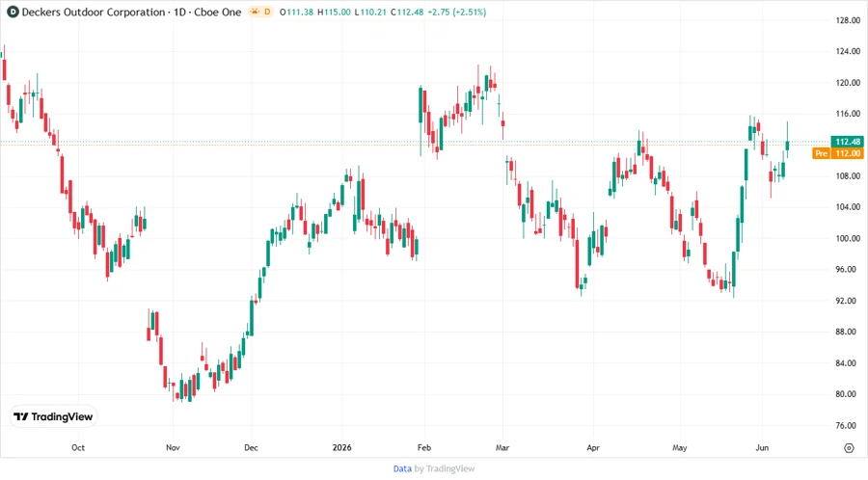Click the 116.00 price axis label
868x480 pixels.
848,114
